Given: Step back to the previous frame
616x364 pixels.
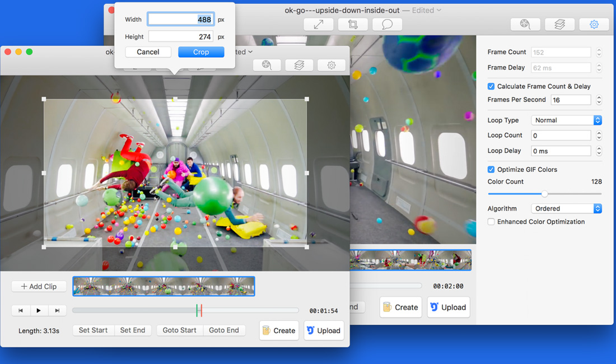Looking at the screenshot, I should tap(21, 310).
